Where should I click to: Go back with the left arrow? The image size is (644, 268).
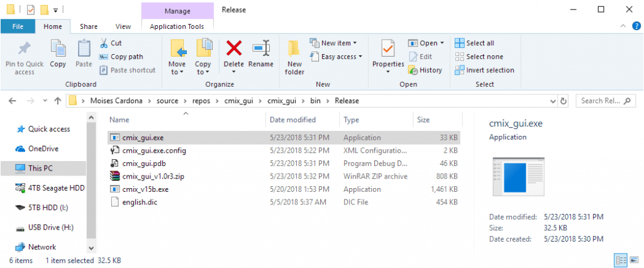(13, 101)
